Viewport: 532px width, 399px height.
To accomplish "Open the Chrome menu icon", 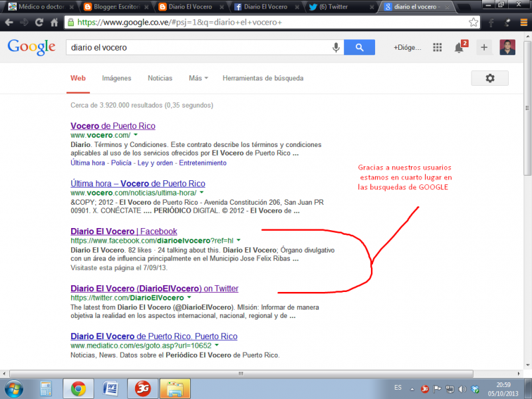I will pos(524,23).
